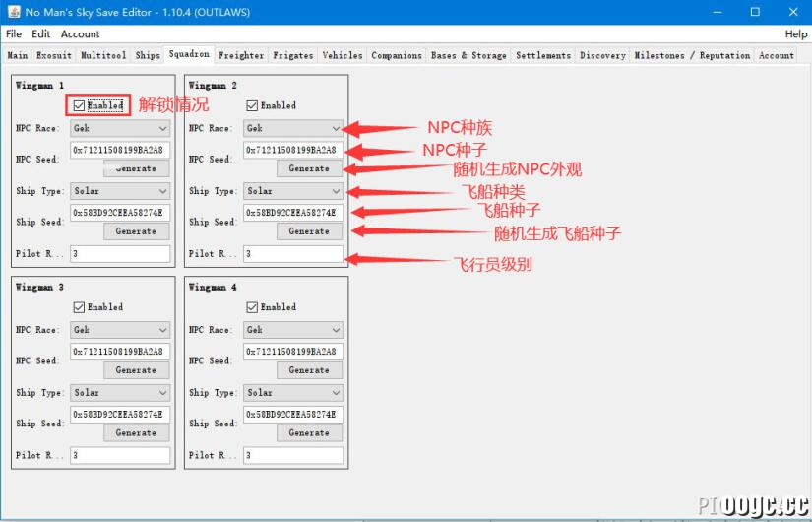Switch to the Frigates tab

pyautogui.click(x=293, y=55)
